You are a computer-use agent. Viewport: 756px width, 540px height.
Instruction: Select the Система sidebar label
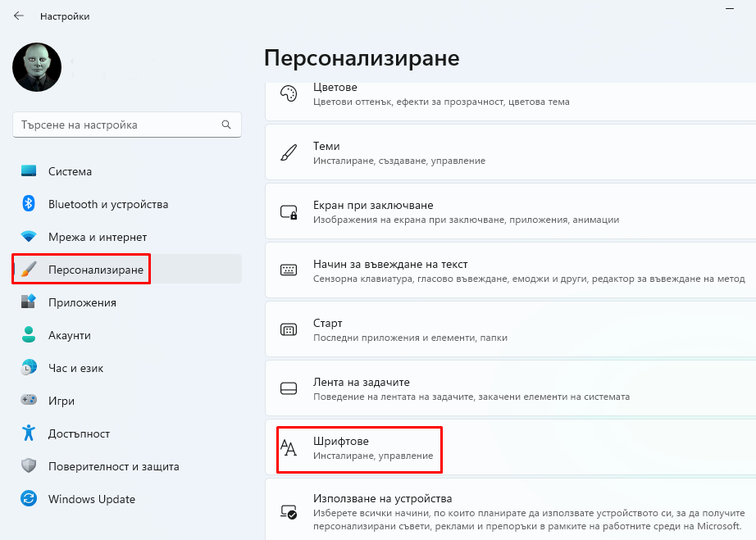pos(70,171)
